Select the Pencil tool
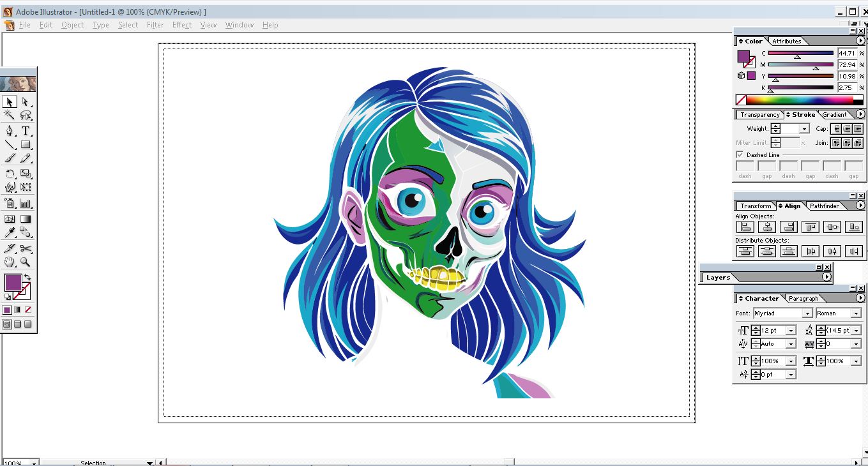 click(x=26, y=158)
